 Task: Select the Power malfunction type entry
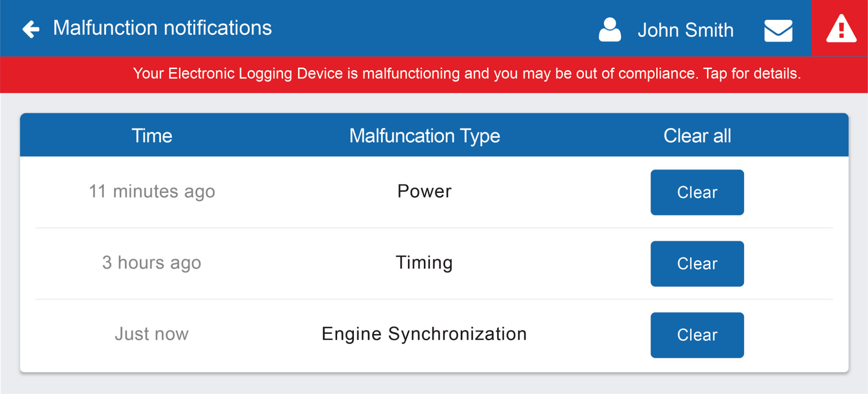424,192
